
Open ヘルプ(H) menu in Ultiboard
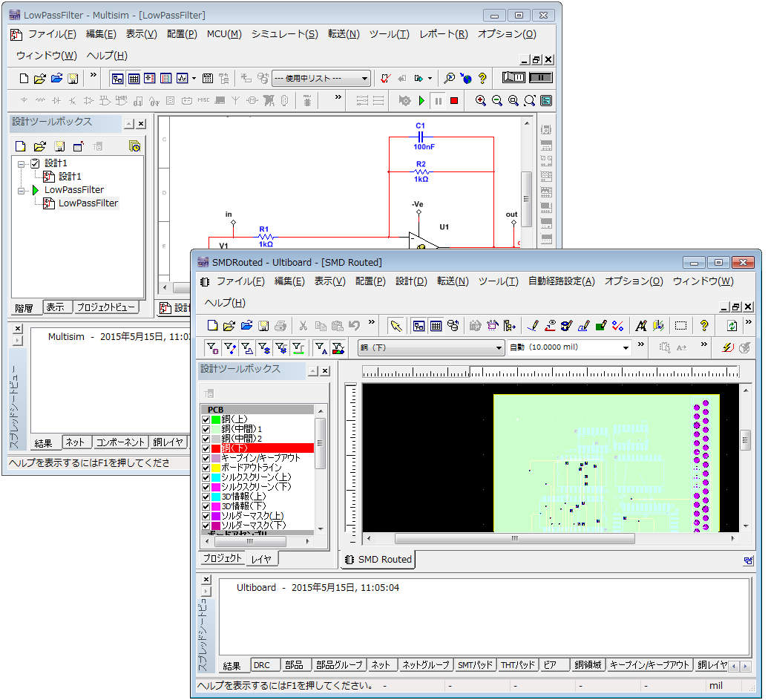pyautogui.click(x=225, y=303)
